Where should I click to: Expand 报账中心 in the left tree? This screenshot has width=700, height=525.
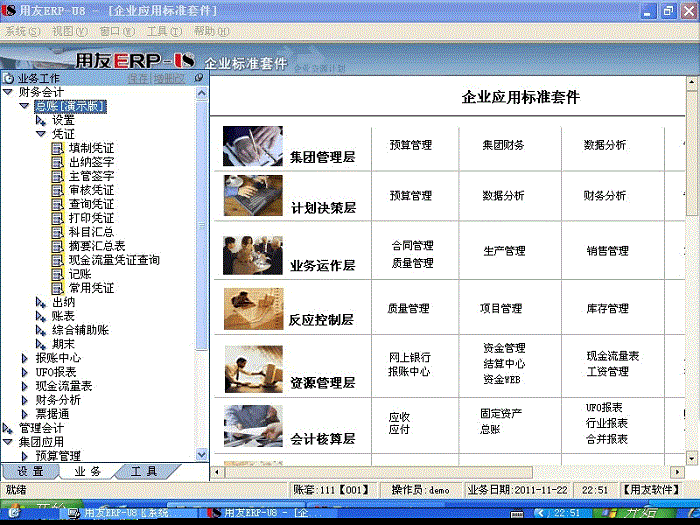pos(25,358)
